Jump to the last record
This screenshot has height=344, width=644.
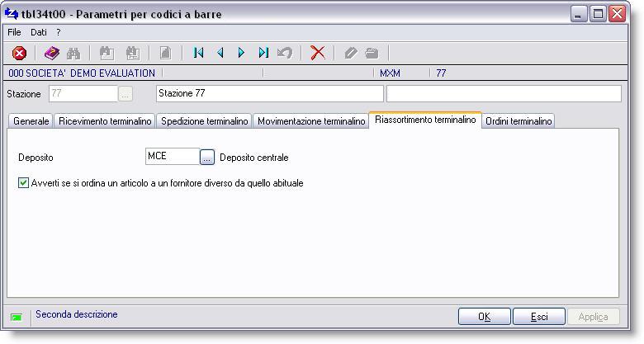click(x=263, y=53)
